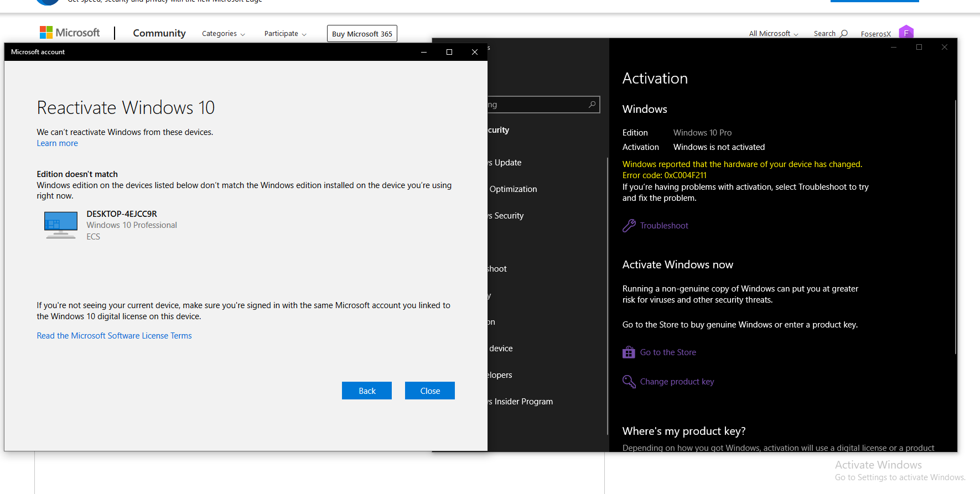Open the Community home link

(159, 33)
